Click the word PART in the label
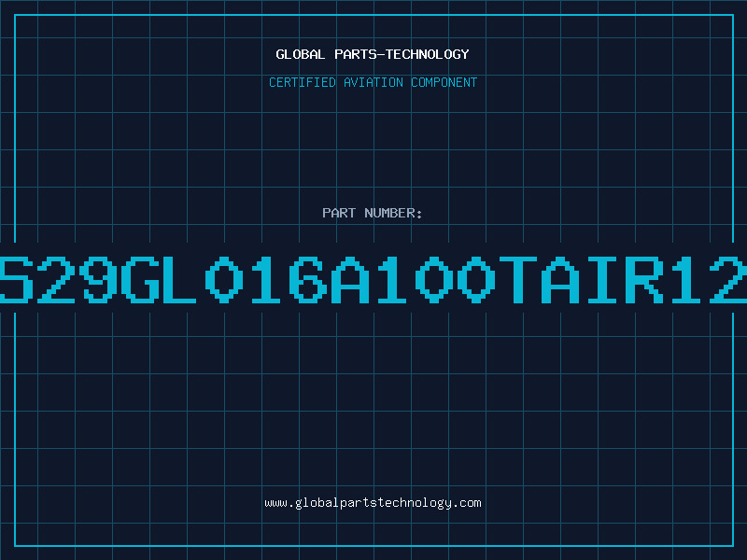This screenshot has height=560, width=747. [x=339, y=213]
